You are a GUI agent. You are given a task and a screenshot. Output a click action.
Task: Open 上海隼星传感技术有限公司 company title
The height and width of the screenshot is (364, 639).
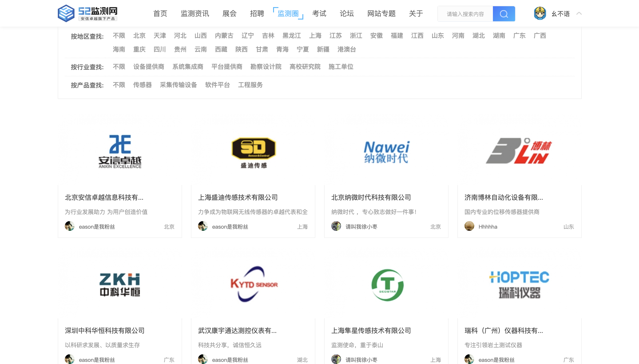coord(371,331)
